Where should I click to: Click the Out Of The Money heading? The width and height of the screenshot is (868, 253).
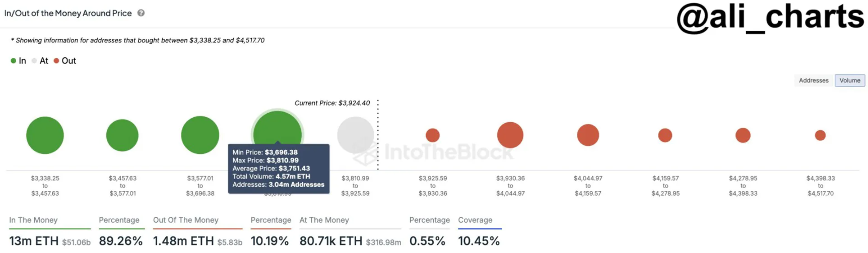point(185,220)
